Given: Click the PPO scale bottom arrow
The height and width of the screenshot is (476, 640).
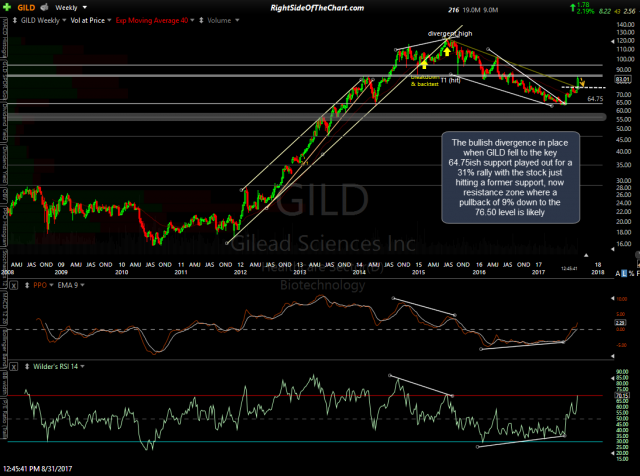Looking at the screenshot, I should 612,356.
